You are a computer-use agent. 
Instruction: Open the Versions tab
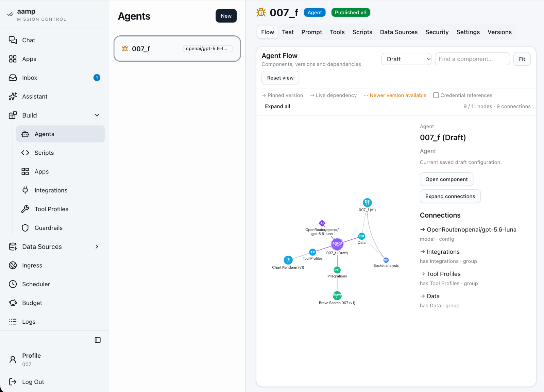click(499, 32)
